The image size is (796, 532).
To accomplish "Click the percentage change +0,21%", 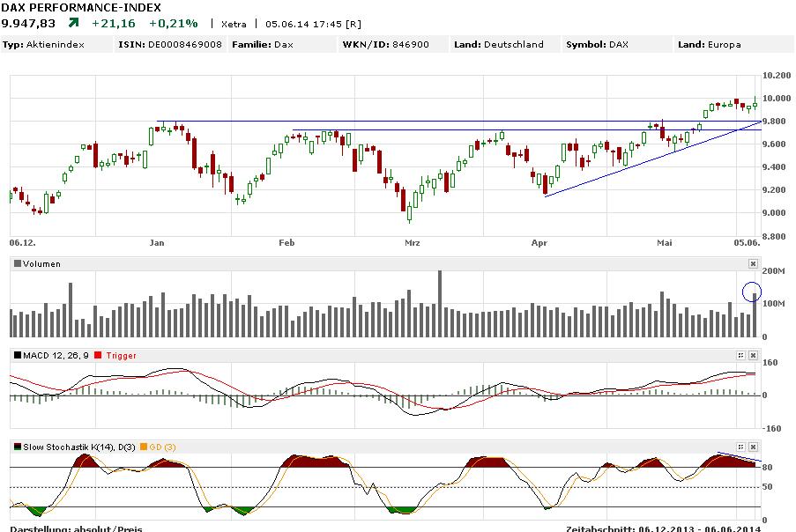I will click(x=173, y=23).
